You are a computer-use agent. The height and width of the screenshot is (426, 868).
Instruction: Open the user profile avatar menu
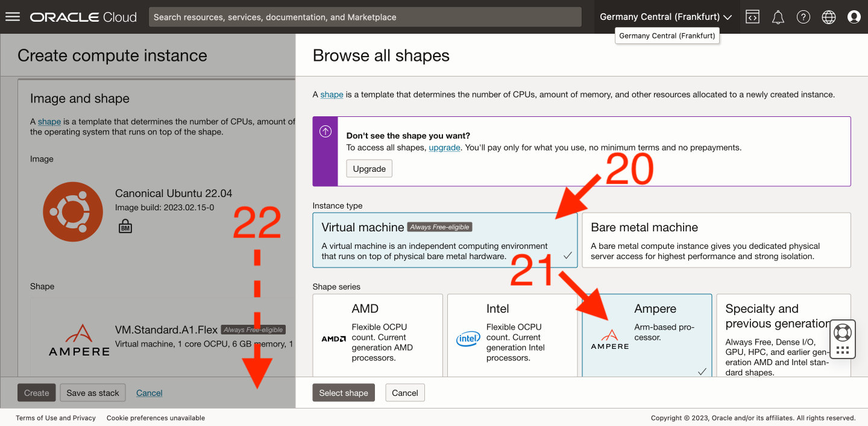click(854, 17)
